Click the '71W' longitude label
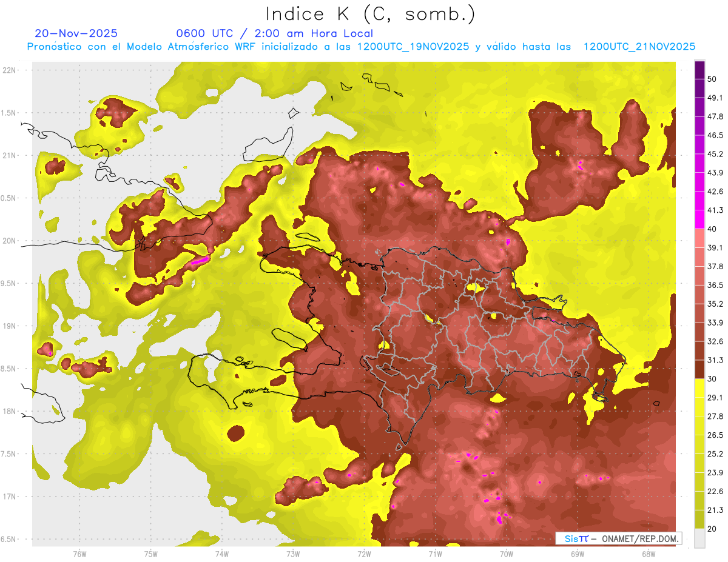Image resolution: width=728 pixels, height=562 pixels. [x=435, y=554]
